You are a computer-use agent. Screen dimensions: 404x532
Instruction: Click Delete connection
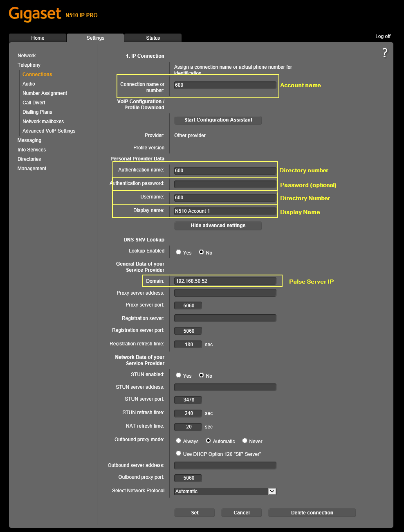click(x=312, y=512)
